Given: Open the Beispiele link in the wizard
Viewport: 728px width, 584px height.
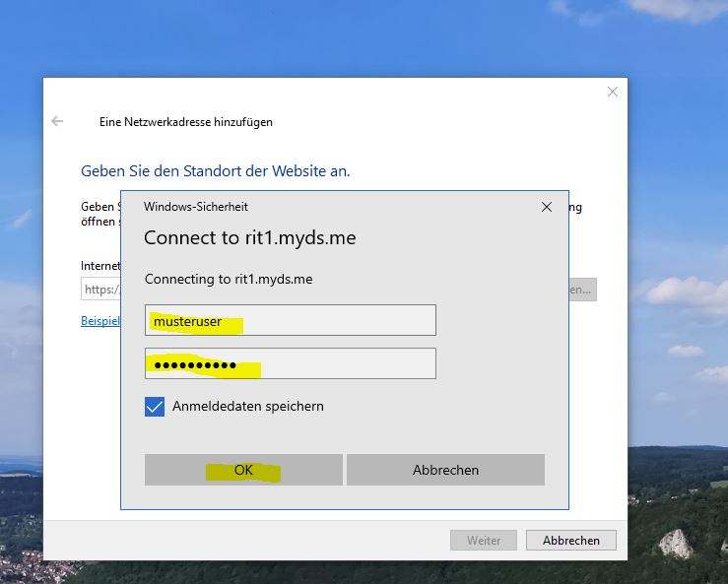Looking at the screenshot, I should 100,321.
